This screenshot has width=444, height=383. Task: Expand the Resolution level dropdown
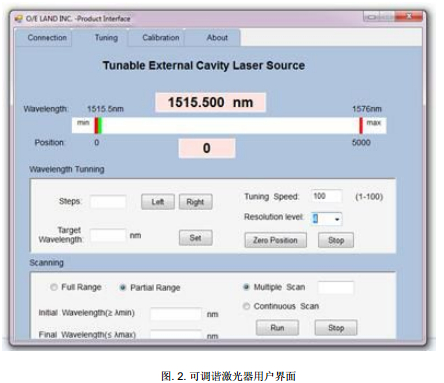(337, 219)
